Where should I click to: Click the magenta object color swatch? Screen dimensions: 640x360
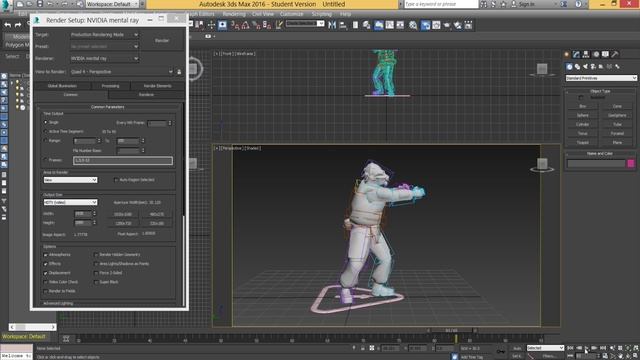pos(631,163)
